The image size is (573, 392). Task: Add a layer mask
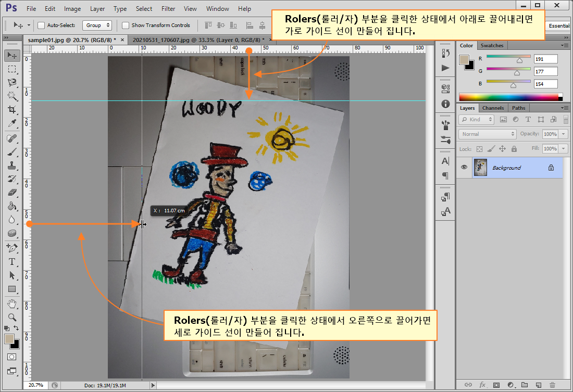(x=496, y=385)
